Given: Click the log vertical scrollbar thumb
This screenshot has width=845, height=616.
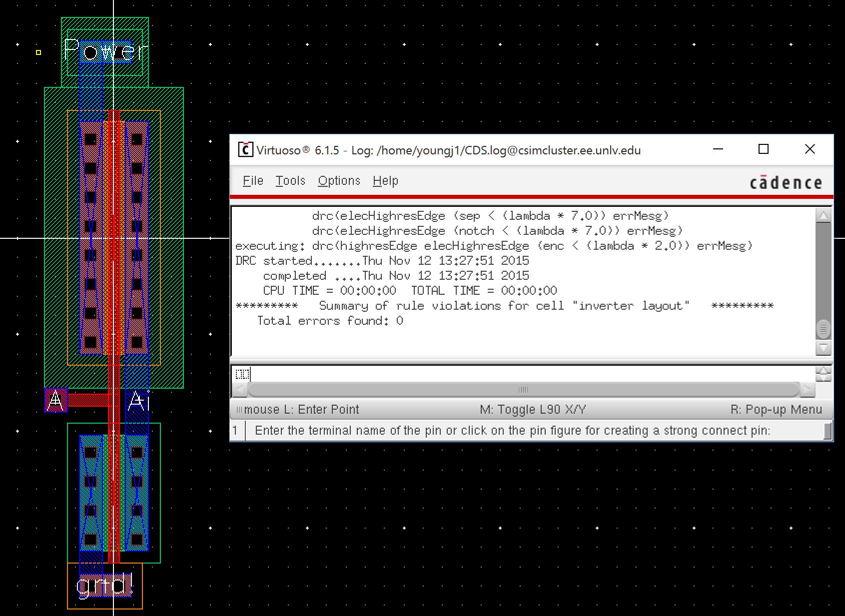Looking at the screenshot, I should click(x=823, y=329).
